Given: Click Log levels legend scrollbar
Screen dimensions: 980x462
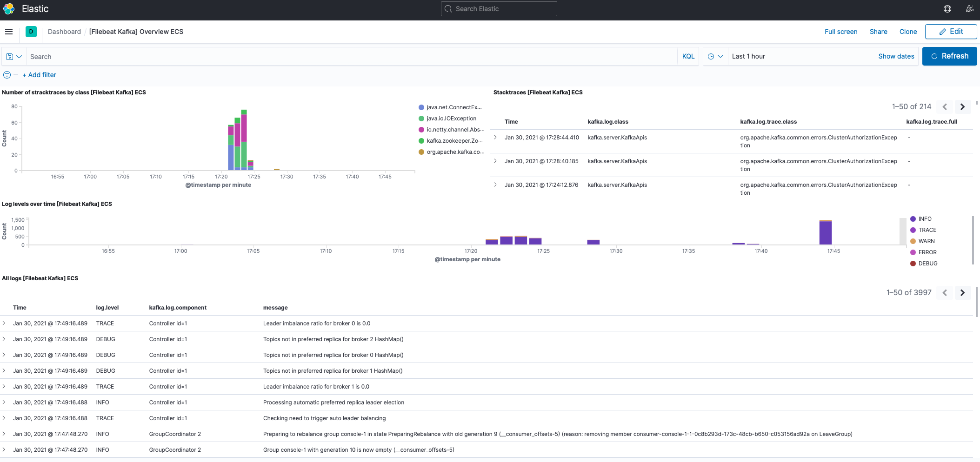Looking at the screenshot, I should 973,240.
